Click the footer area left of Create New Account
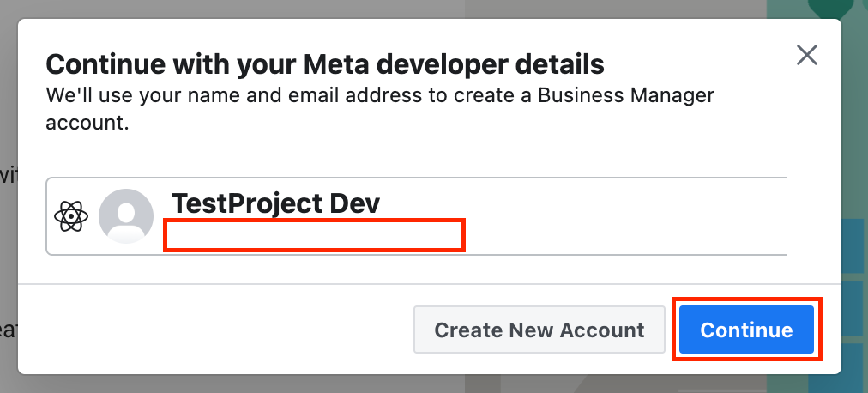This screenshot has height=393, width=868. click(214, 330)
